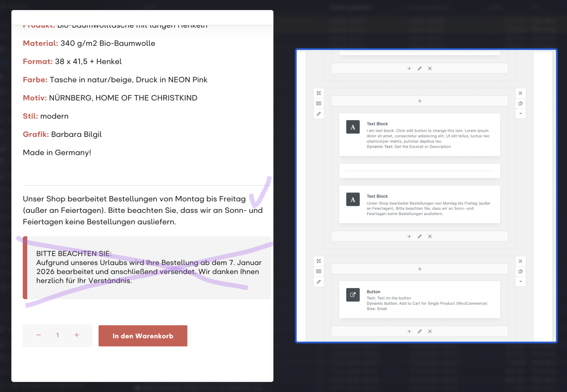The width and height of the screenshot is (567, 392).
Task: Collapse the text block row using the caret arrow
Action: 520,113
